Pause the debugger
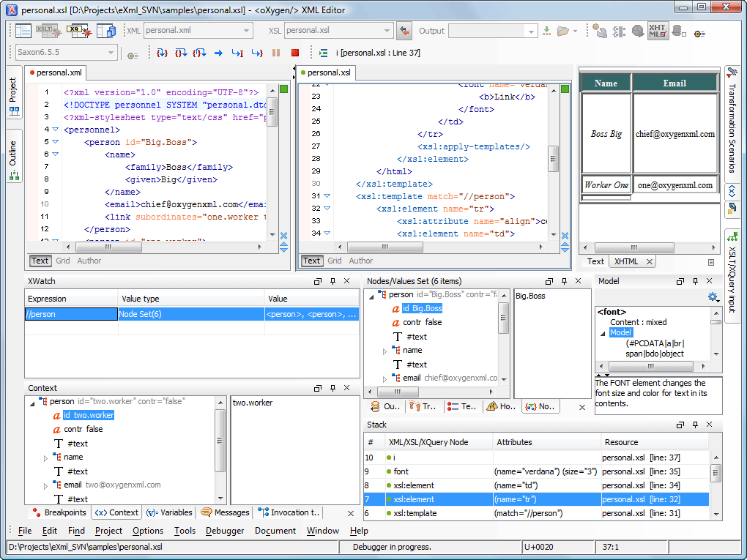The width and height of the screenshot is (747, 560). (276, 53)
